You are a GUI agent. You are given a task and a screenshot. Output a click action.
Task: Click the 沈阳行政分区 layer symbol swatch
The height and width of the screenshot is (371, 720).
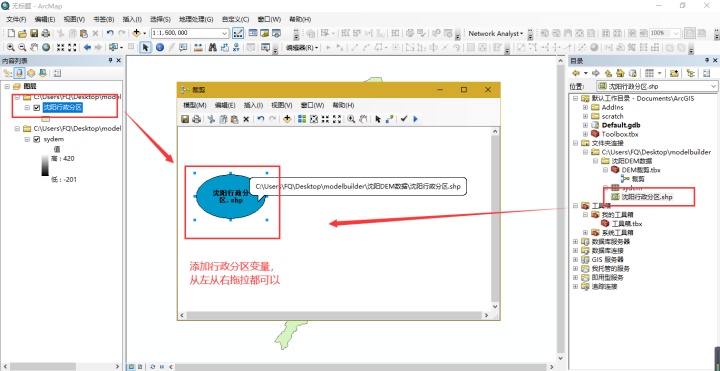45,119
